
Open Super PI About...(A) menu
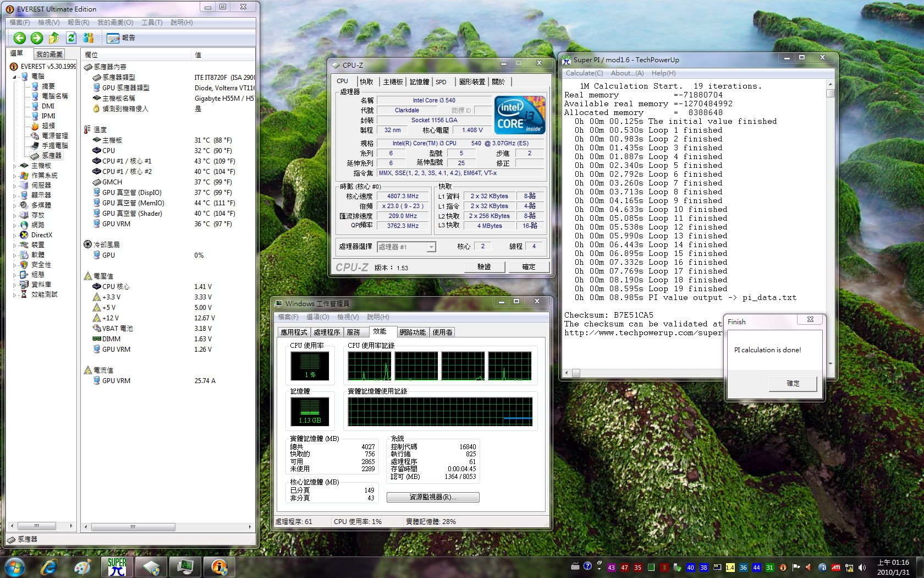(627, 73)
